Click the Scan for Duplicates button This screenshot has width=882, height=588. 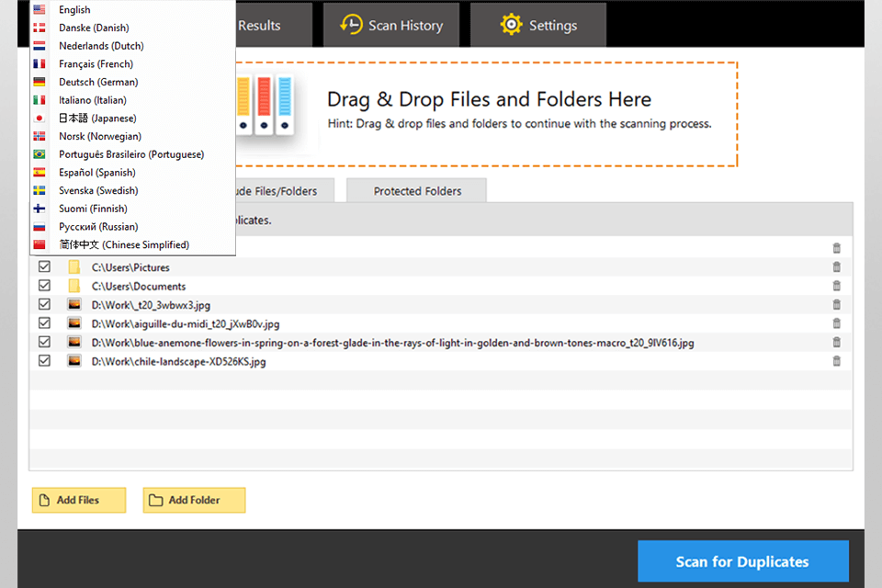[742, 561]
